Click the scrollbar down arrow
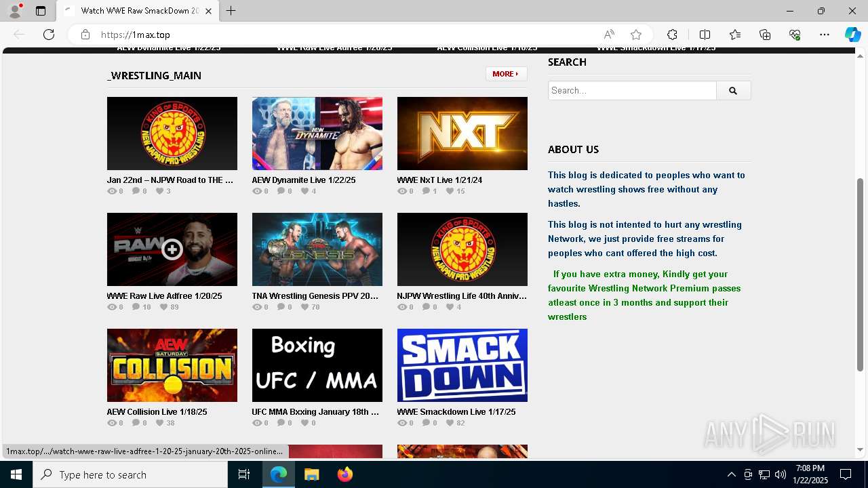 [861, 449]
